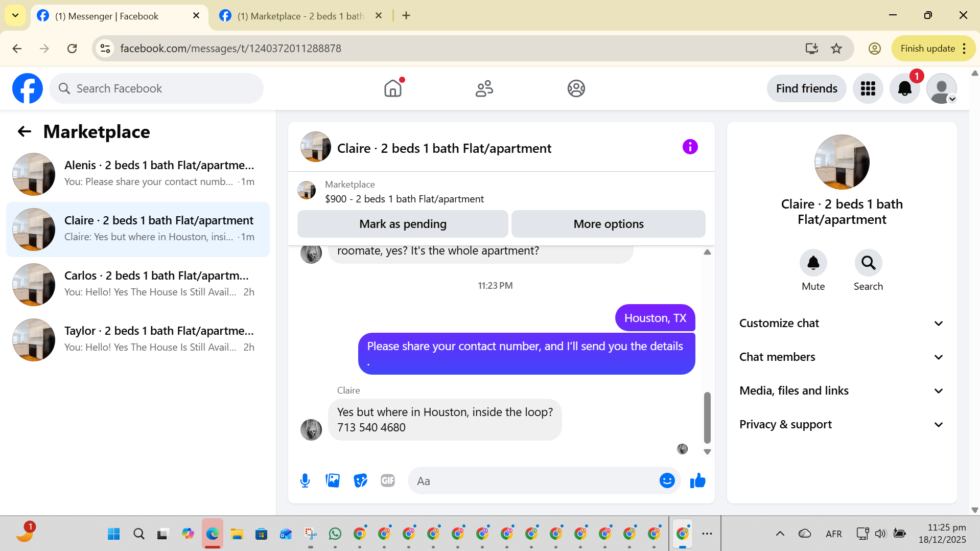This screenshot has height=551, width=980.
Task: View site information icon in address bar
Action: pyautogui.click(x=105, y=48)
